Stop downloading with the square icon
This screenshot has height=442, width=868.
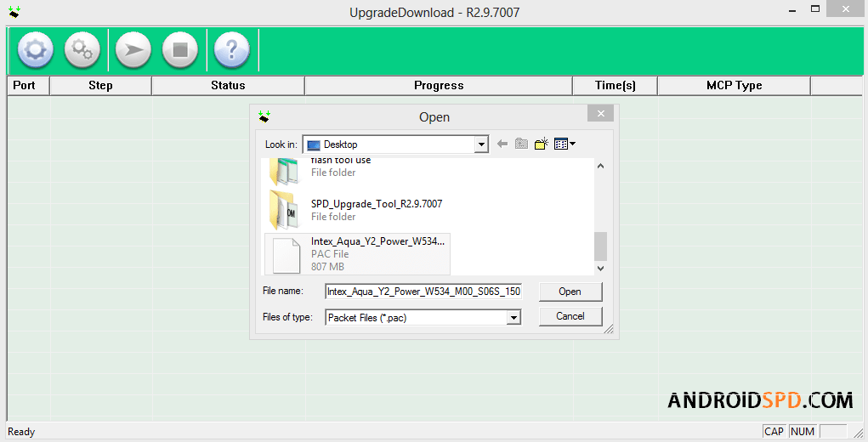point(180,50)
